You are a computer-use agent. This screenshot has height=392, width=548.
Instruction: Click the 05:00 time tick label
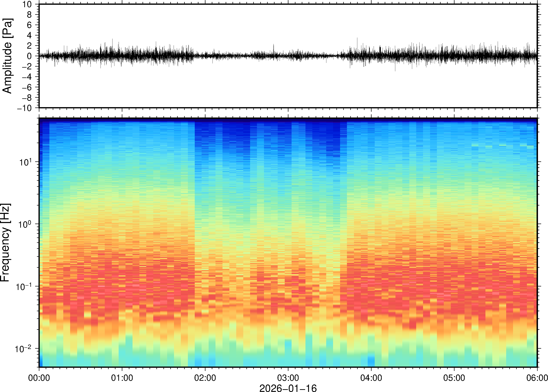(454, 378)
